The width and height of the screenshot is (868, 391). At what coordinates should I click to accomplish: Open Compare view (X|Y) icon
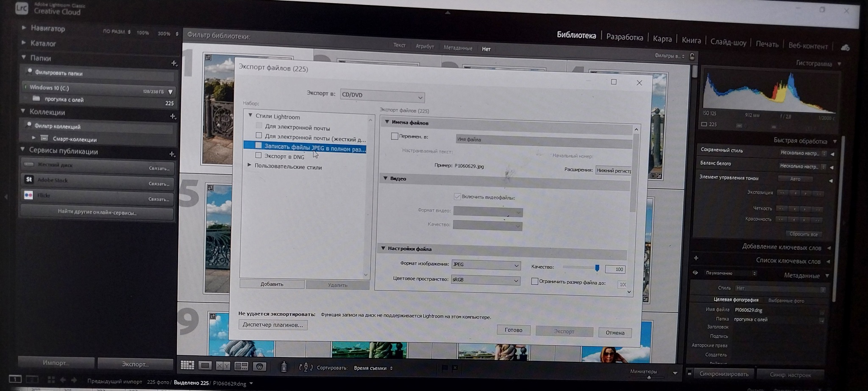click(223, 366)
